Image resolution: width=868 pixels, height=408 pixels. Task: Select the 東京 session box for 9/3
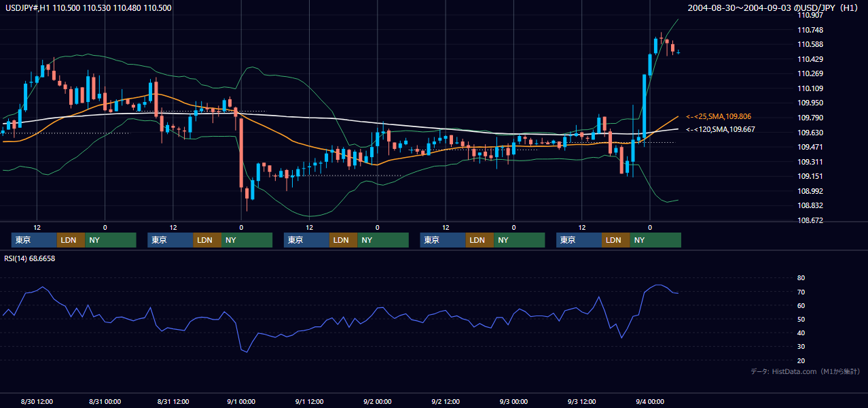(579, 240)
